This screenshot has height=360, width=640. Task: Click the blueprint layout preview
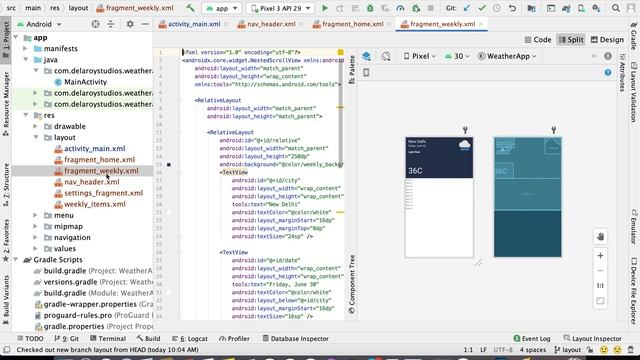tap(528, 197)
